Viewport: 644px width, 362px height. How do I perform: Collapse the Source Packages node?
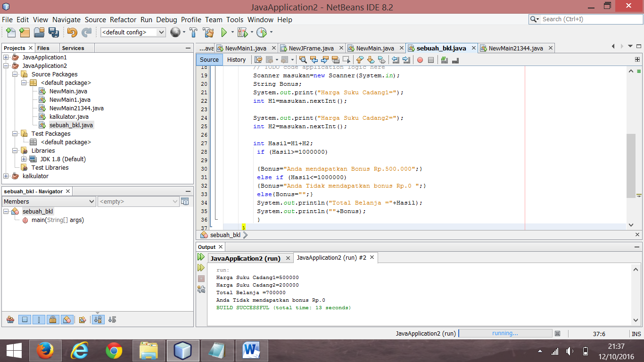[15, 74]
